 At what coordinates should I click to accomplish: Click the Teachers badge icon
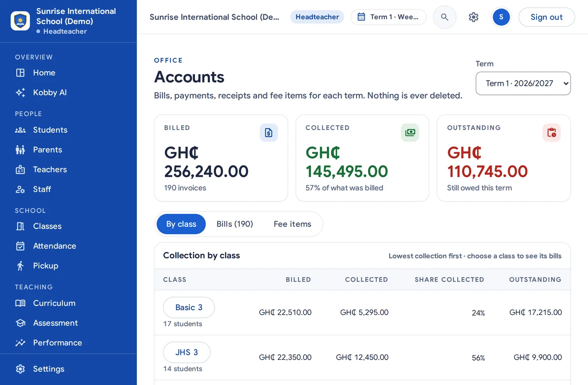(20, 169)
